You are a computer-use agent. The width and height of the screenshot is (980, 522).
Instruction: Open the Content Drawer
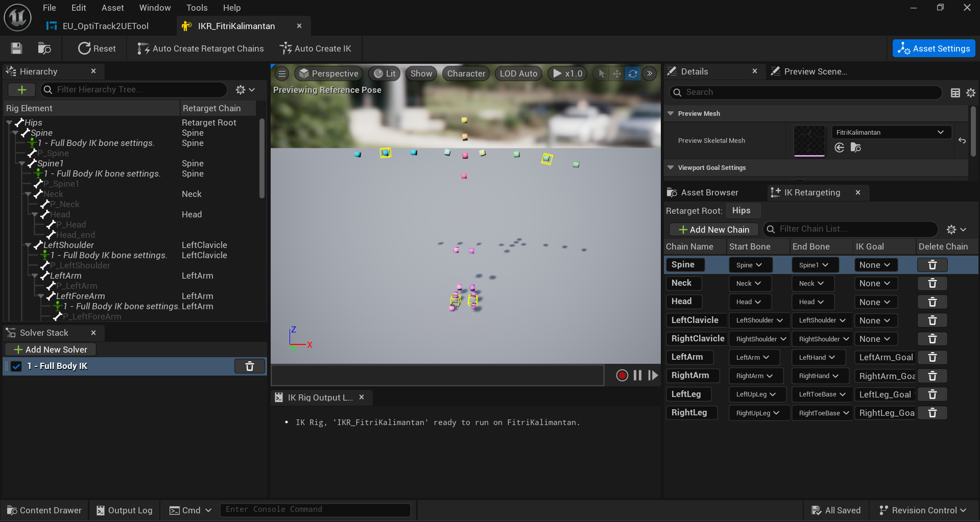[44, 510]
